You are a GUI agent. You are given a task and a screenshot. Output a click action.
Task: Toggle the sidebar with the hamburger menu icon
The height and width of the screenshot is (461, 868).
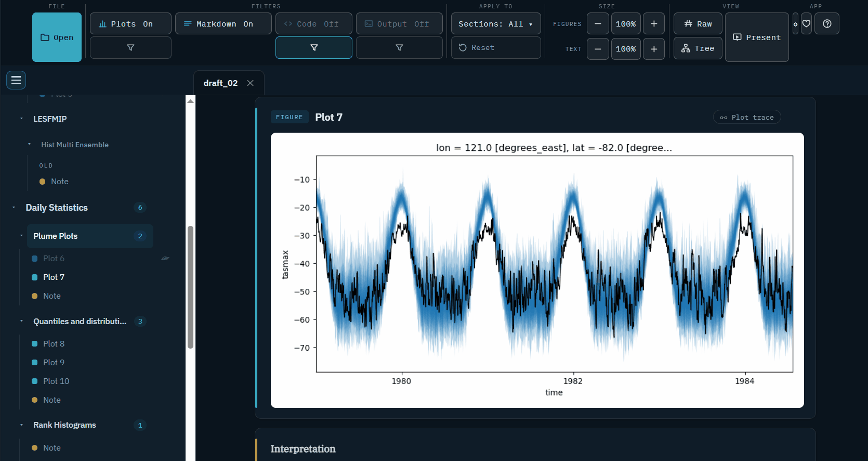point(16,80)
